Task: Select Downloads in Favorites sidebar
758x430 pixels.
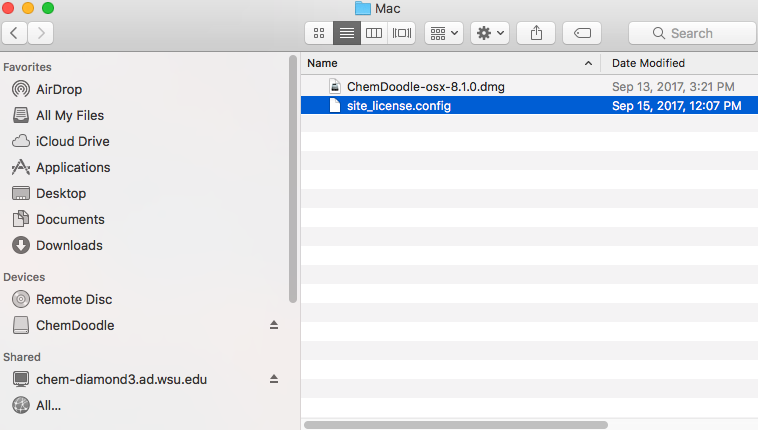Action: coord(69,245)
